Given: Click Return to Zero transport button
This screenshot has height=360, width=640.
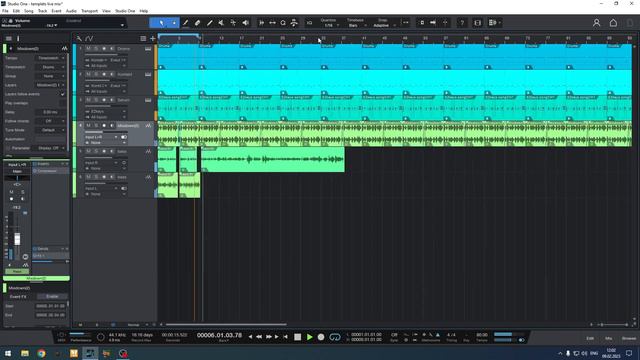Looking at the screenshot, I should click(x=285, y=337).
